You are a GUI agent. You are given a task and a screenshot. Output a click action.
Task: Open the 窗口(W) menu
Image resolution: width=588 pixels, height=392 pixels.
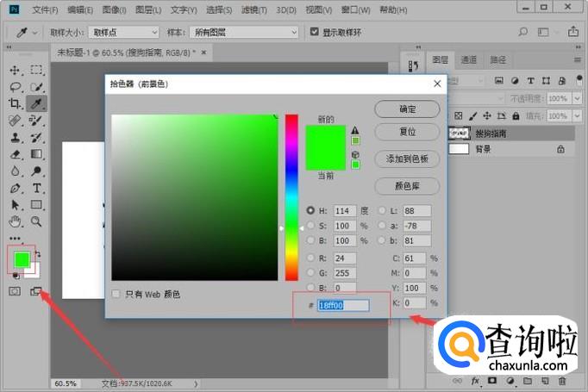355,9
